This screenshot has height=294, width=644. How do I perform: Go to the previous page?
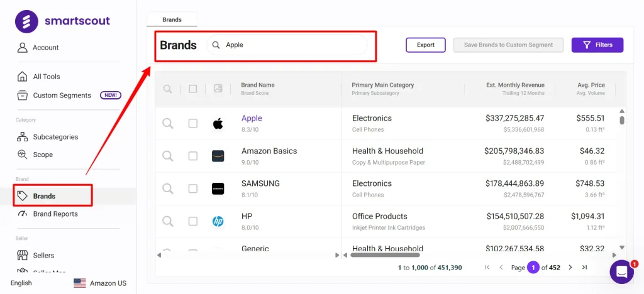click(x=501, y=268)
